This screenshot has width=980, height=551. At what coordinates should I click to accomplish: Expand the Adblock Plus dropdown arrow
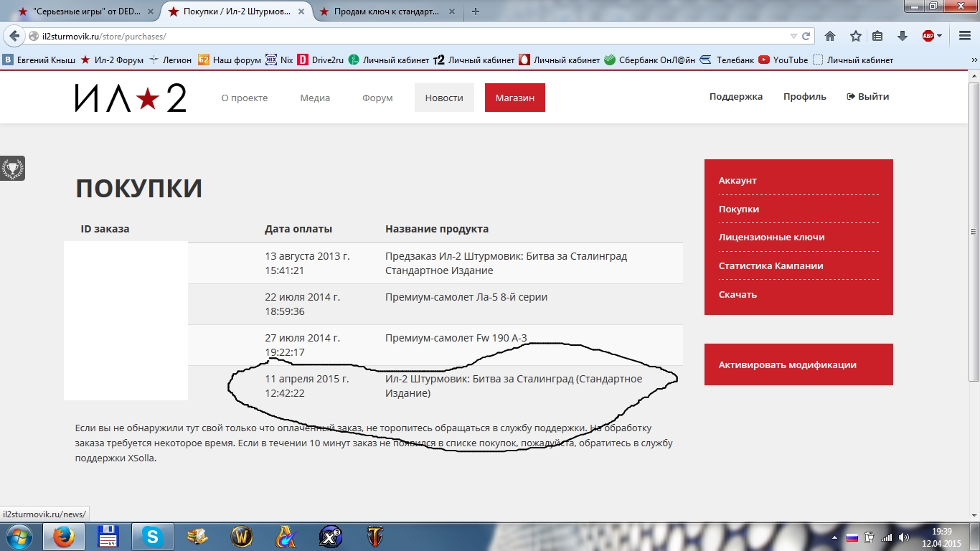pyautogui.click(x=940, y=36)
